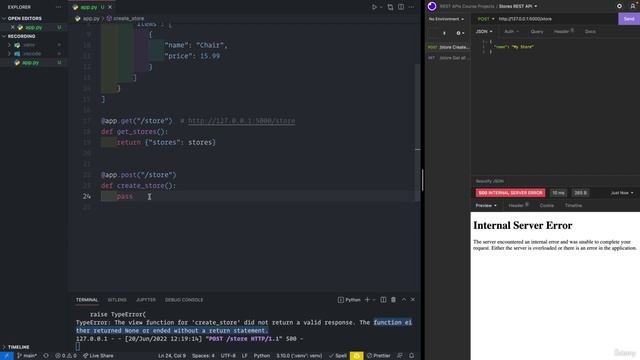640x360 pixels.
Task: Open the notifications bell in the status bar
Action: pos(411,356)
